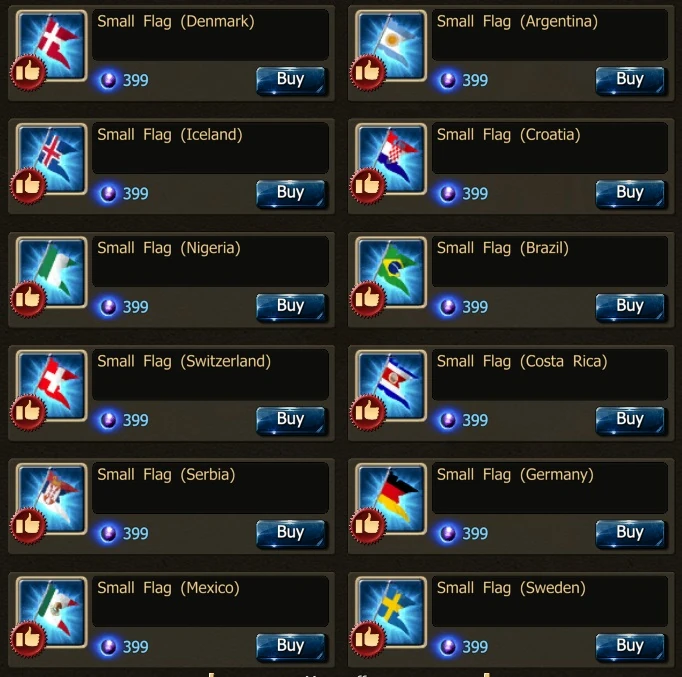Screen dimensions: 682x677
Task: Buy the Small Flag (Mexico)
Action: pos(291,647)
